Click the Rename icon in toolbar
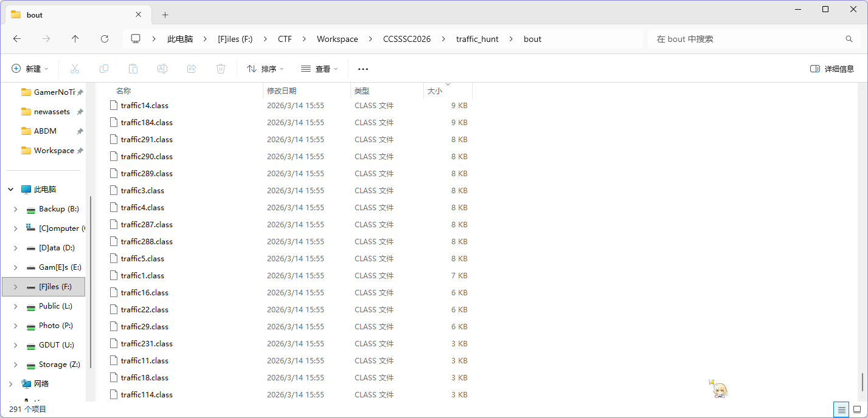Screen dimensions: 868x418 tap(162, 69)
